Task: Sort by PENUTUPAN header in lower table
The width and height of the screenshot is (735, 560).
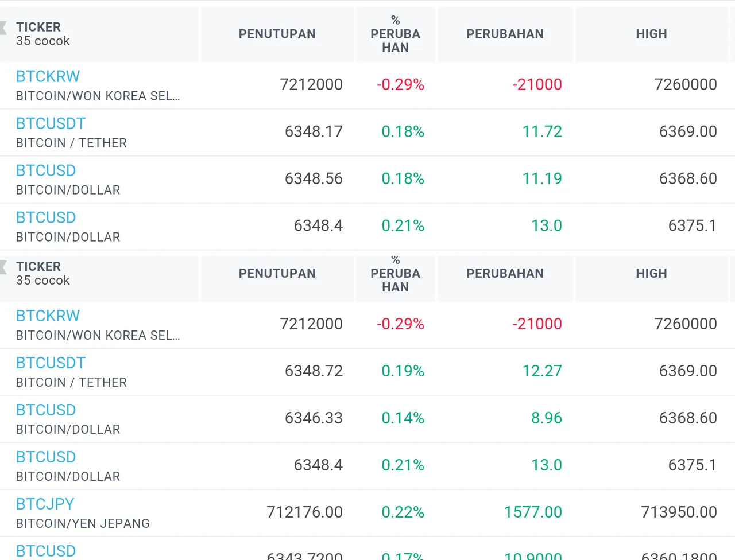Action: 277,273
